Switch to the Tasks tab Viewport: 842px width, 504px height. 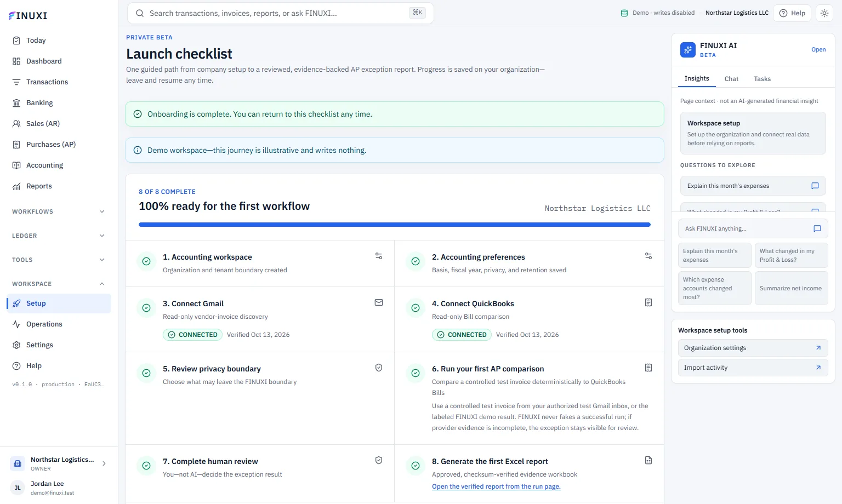(762, 79)
